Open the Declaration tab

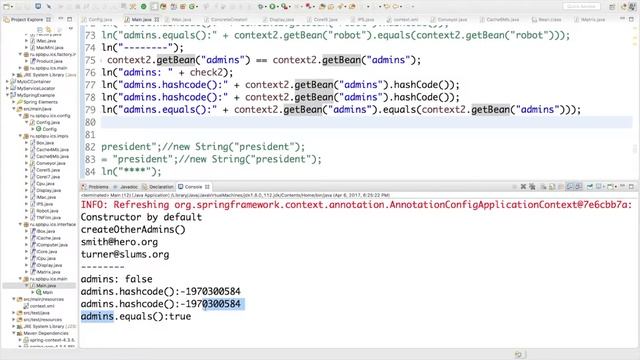158,187
